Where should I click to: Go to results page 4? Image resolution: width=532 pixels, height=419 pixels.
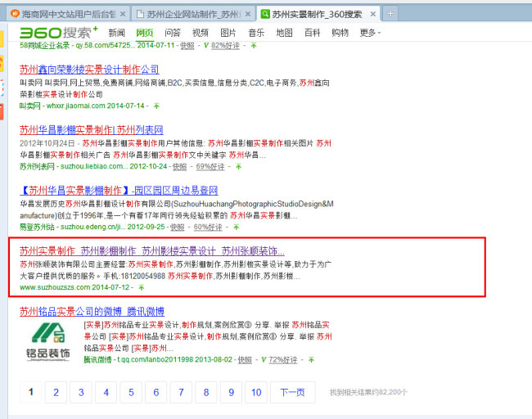(106, 393)
